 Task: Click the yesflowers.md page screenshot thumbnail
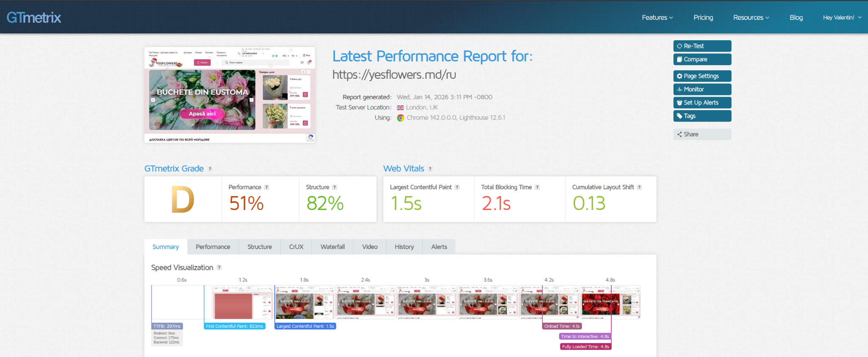tap(229, 95)
